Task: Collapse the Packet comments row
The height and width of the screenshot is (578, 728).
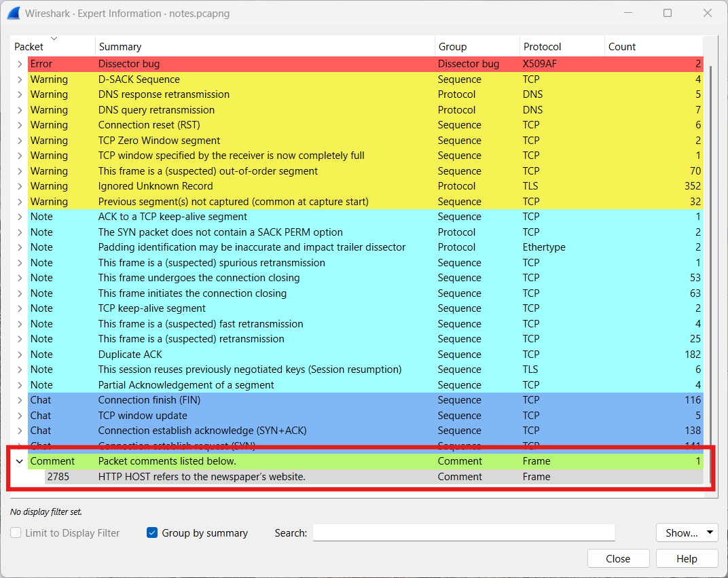Action: [20, 461]
